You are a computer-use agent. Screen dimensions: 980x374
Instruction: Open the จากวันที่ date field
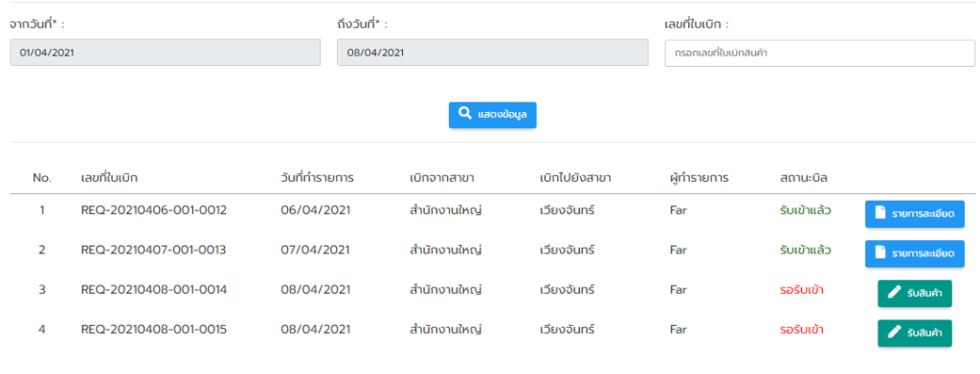[165, 53]
